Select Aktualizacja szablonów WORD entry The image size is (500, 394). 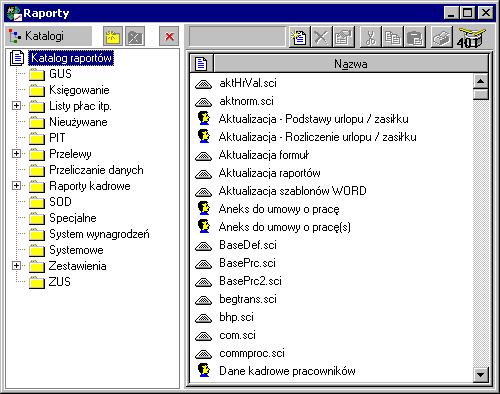(x=293, y=191)
